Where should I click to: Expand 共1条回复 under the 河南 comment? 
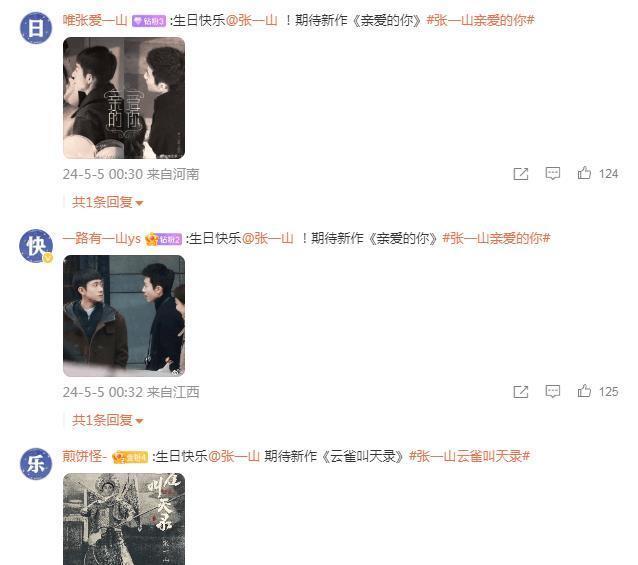point(107,202)
